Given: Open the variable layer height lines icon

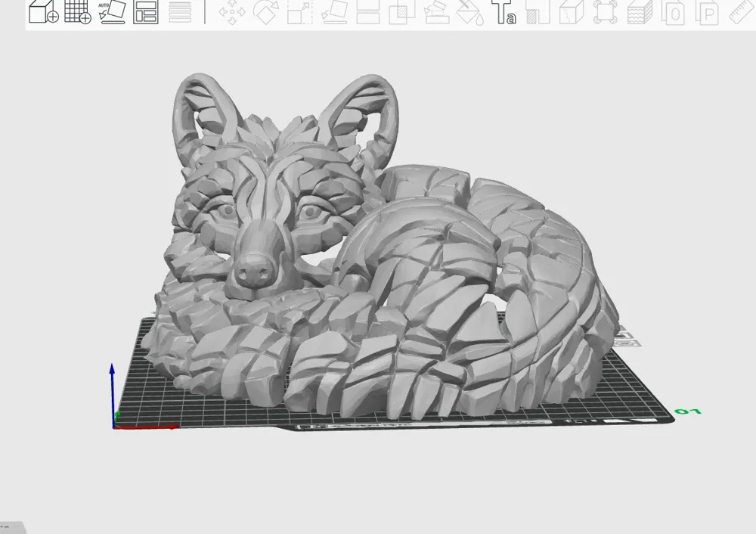Looking at the screenshot, I should [x=180, y=11].
